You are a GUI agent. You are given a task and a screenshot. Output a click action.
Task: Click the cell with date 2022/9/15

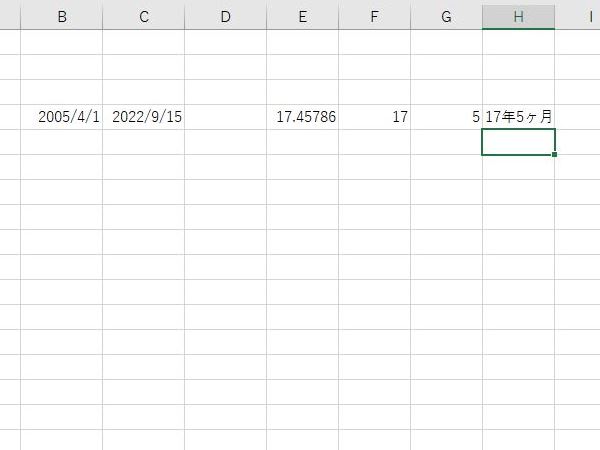144,117
